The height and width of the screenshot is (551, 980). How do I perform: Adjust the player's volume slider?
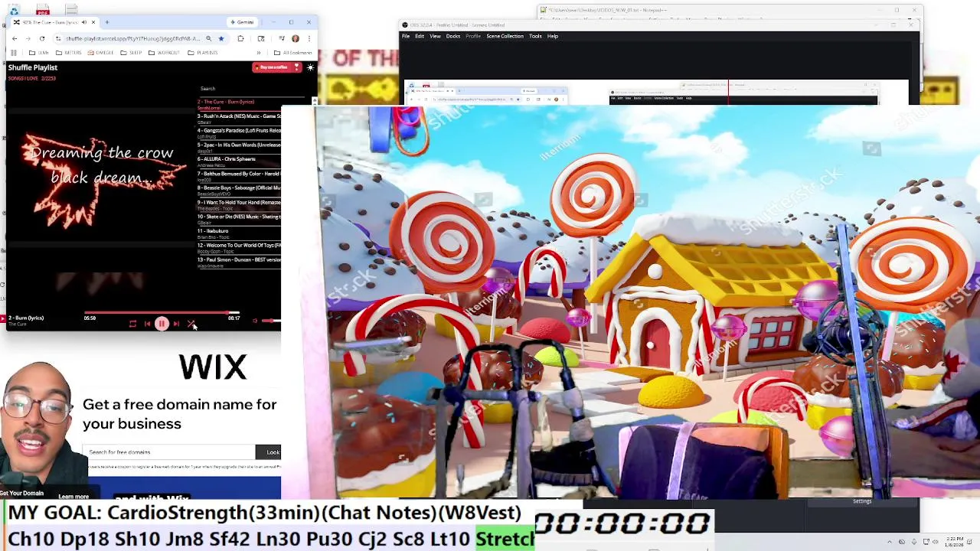[x=271, y=321]
